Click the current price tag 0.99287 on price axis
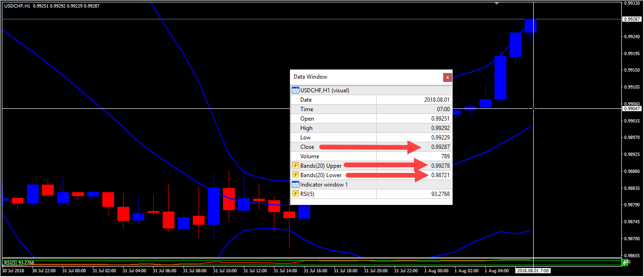644x277 pixels. tap(632, 19)
